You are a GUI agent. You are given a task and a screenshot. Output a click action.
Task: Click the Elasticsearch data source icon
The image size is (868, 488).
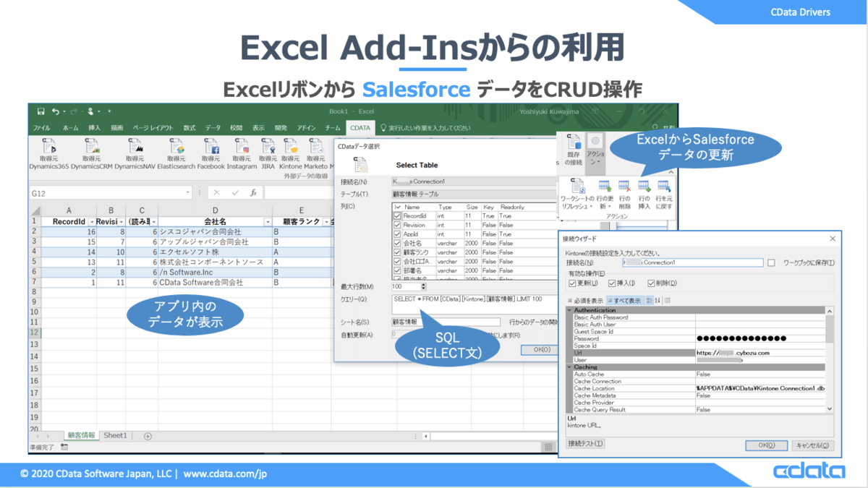tap(176, 145)
